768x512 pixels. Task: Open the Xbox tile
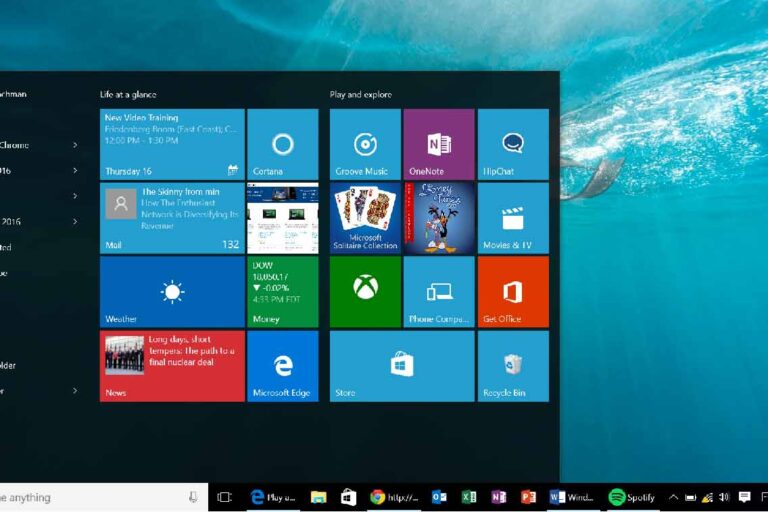pyautogui.click(x=365, y=291)
